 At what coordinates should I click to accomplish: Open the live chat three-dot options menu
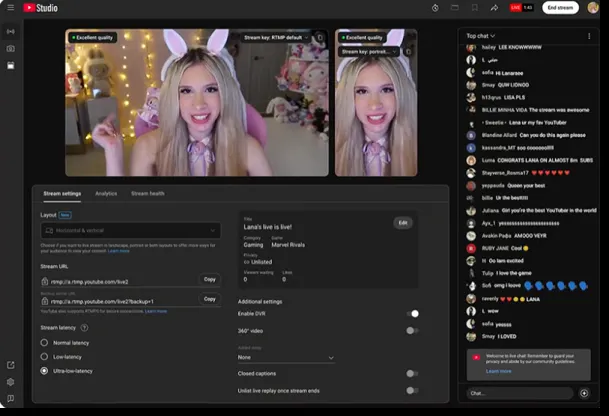pyautogui.click(x=589, y=36)
